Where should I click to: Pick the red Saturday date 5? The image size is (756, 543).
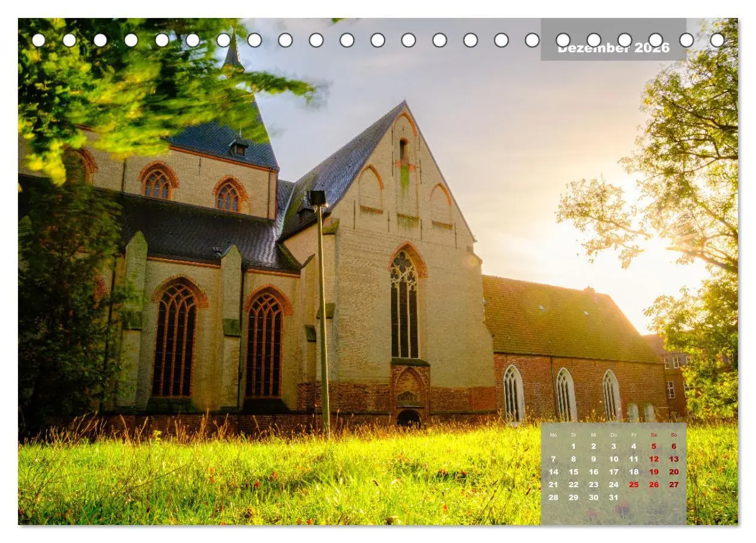[653, 446]
